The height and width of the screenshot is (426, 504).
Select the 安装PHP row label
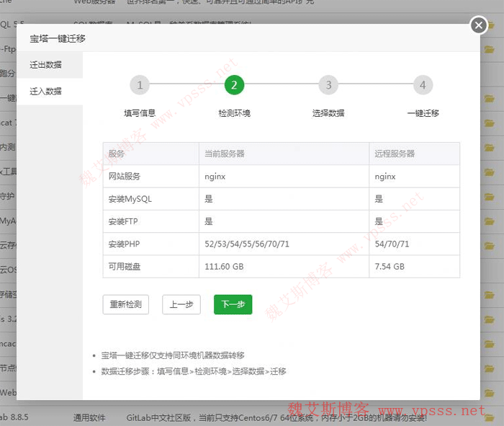[x=125, y=244]
